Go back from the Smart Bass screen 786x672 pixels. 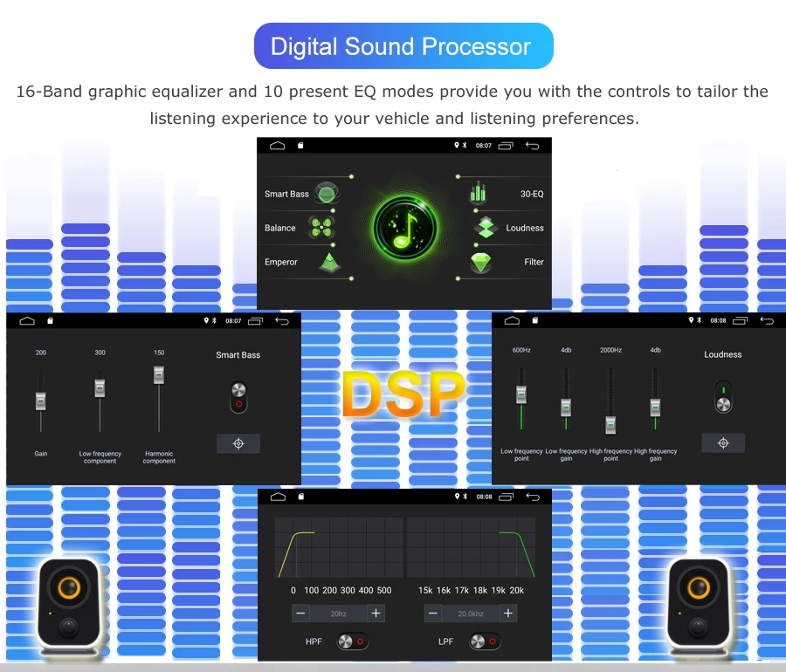pyautogui.click(x=282, y=321)
